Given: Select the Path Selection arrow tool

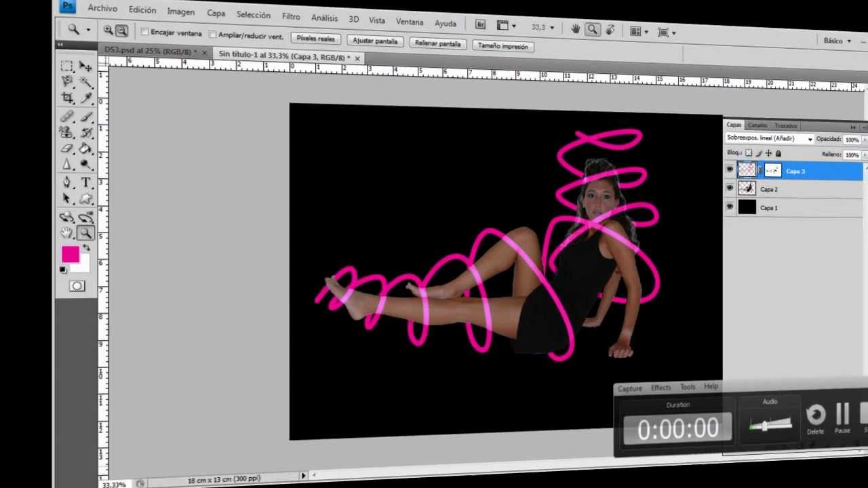Looking at the screenshot, I should tap(66, 199).
